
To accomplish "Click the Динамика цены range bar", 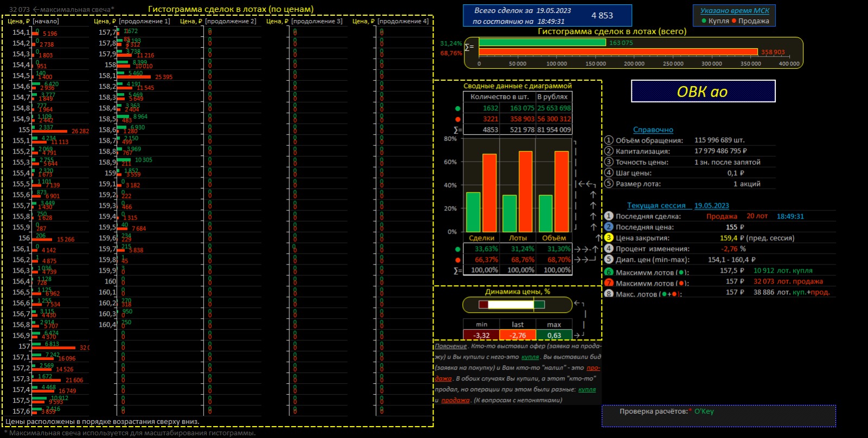I will [516, 305].
